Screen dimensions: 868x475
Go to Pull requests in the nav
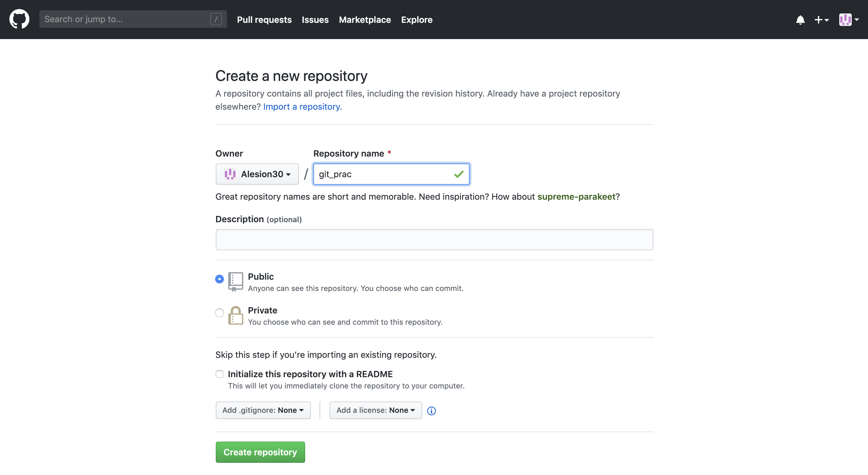pos(264,20)
